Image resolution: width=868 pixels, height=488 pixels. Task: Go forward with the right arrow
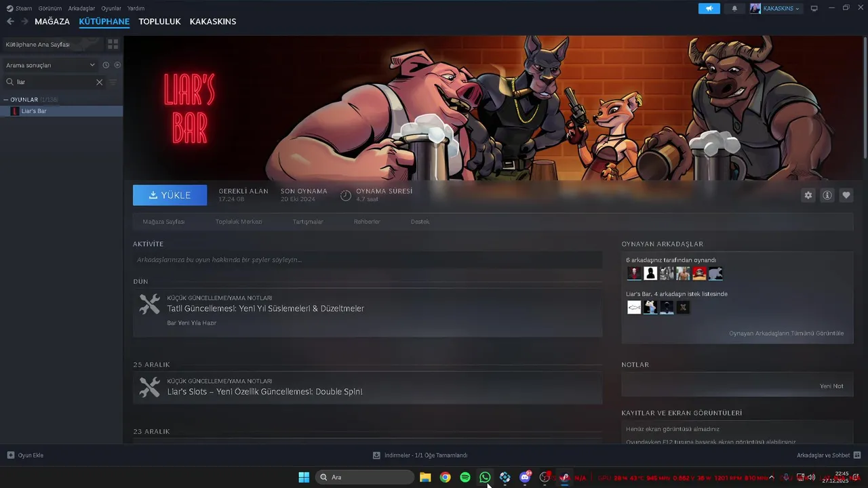(x=24, y=22)
